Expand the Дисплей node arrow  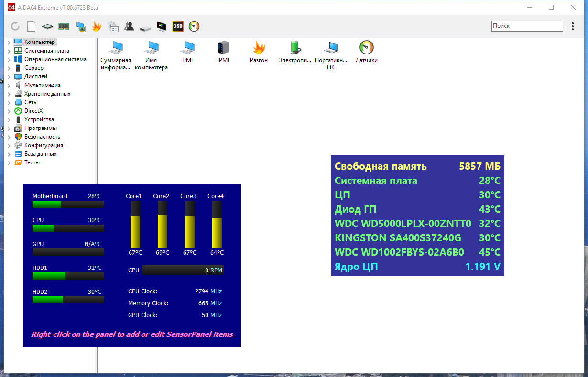pos(9,76)
